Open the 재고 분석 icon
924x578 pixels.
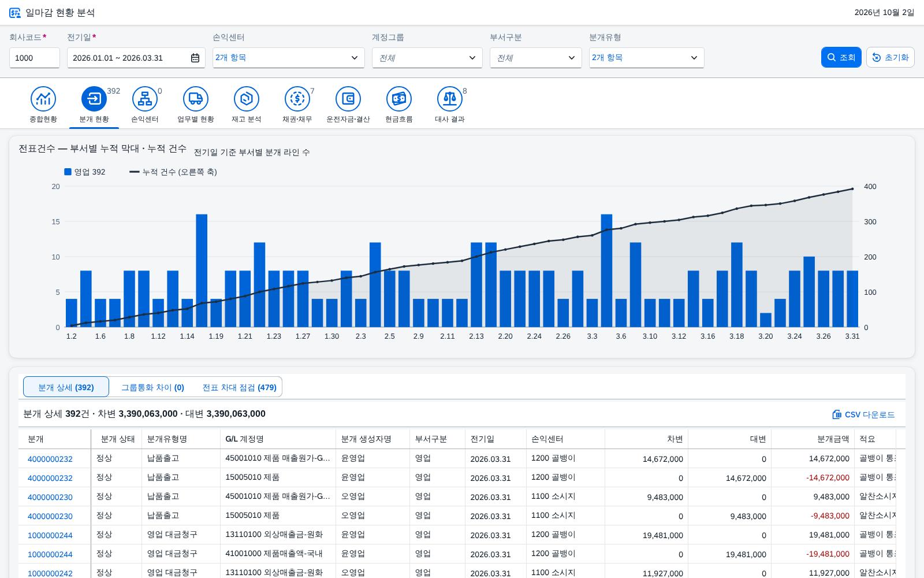tap(247, 99)
